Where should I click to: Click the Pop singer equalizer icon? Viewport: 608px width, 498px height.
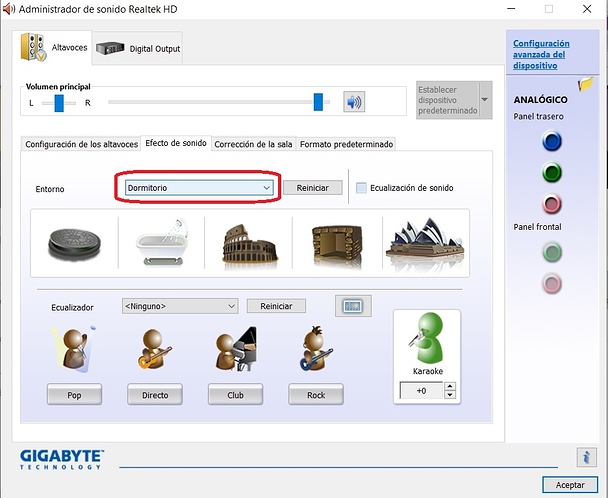click(x=74, y=349)
